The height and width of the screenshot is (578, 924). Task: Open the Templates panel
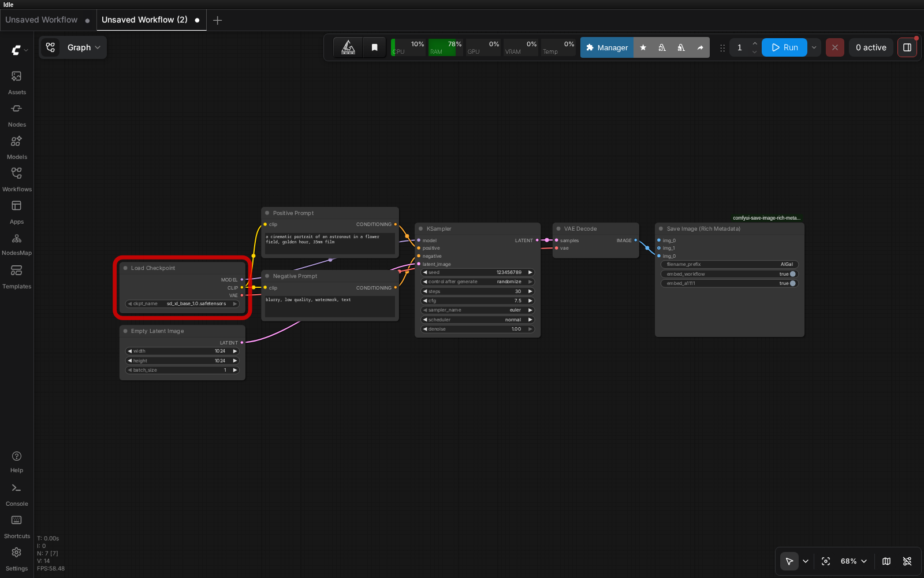click(17, 277)
